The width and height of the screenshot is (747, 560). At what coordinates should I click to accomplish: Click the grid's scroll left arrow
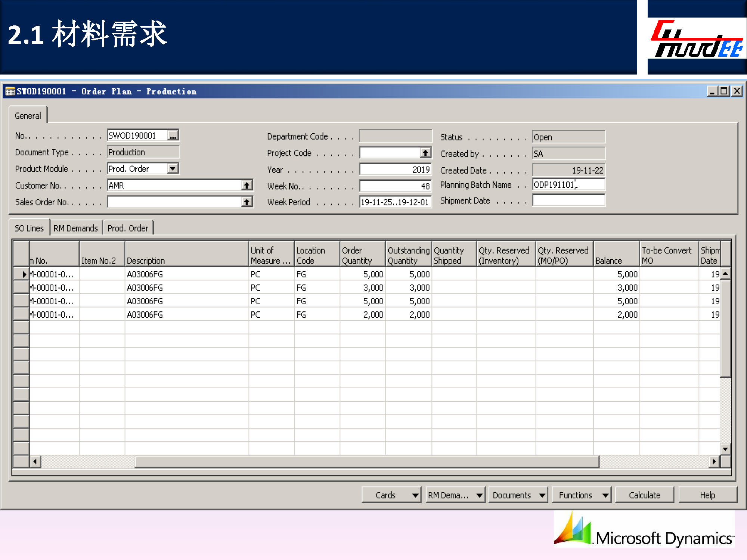coord(35,461)
